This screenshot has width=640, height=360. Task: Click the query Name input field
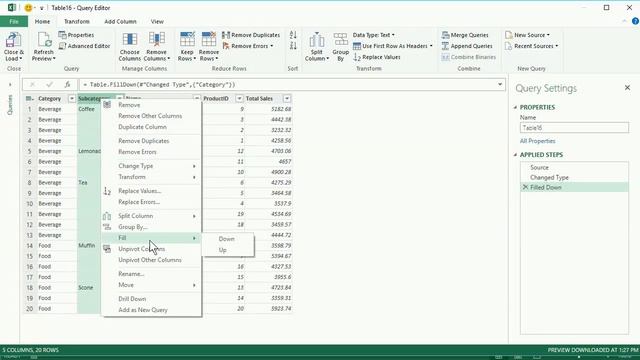pyautogui.click(x=574, y=128)
